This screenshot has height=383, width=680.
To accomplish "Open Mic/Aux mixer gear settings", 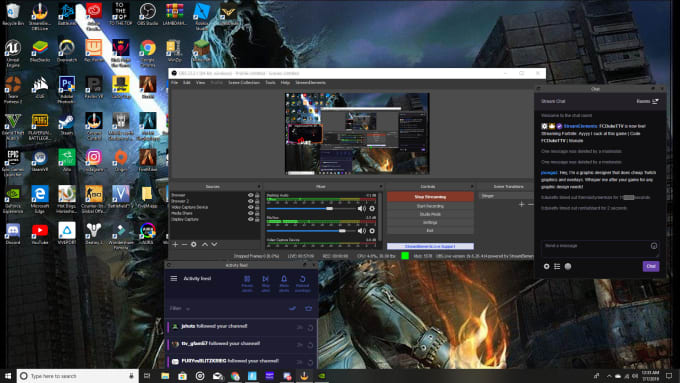I will point(372,231).
